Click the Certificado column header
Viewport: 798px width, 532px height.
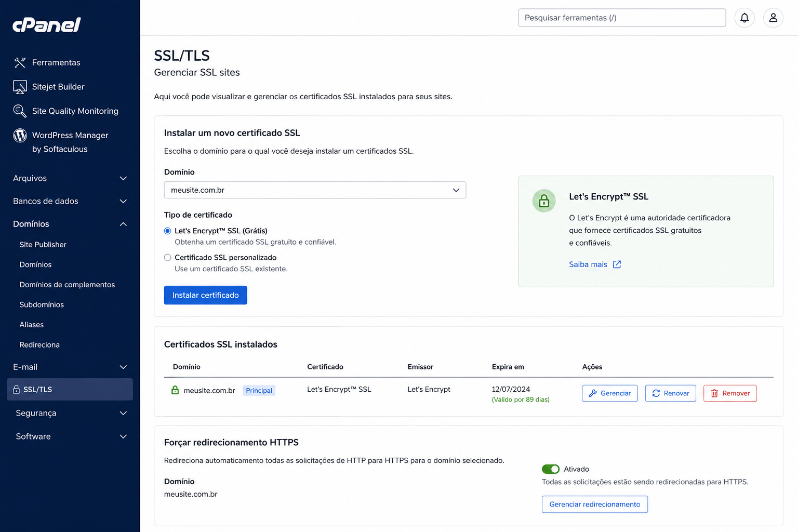coord(325,367)
